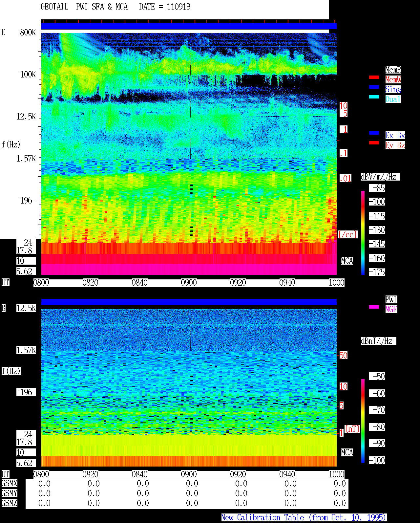Click the PWI legend label
The image size is (420, 523).
(x=391, y=299)
